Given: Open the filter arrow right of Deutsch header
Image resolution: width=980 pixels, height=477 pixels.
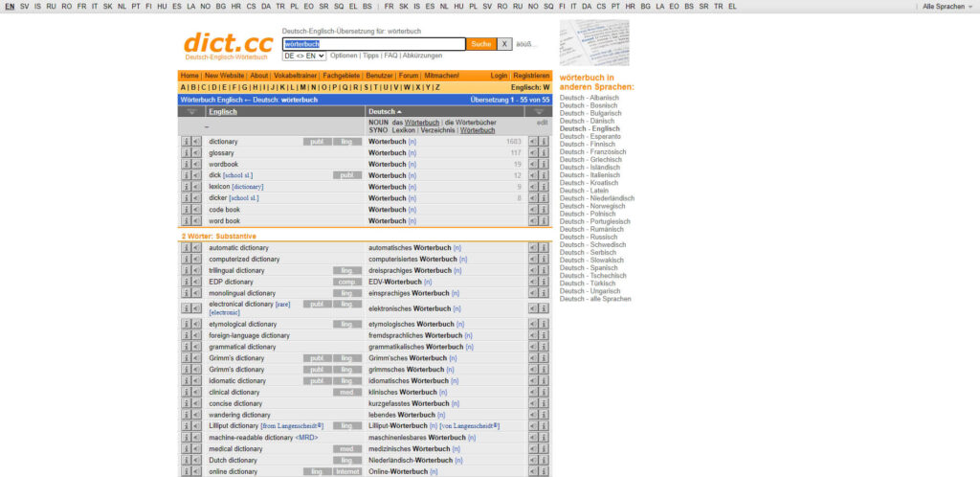Looking at the screenshot, I should point(538,112).
